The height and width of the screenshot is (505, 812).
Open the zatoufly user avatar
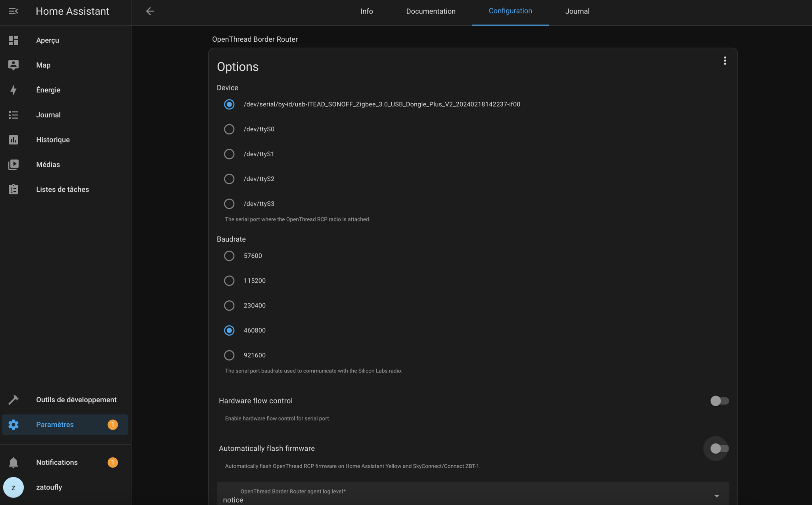[x=13, y=487]
